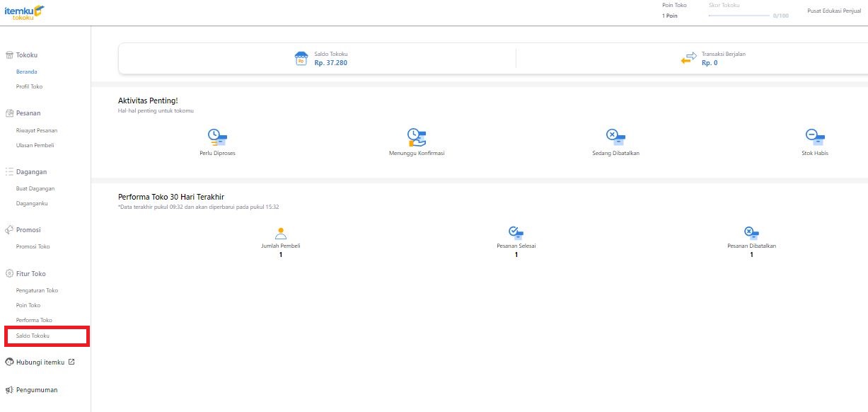
Task: Open the Perlu Diproses clock icon
Action: click(217, 137)
